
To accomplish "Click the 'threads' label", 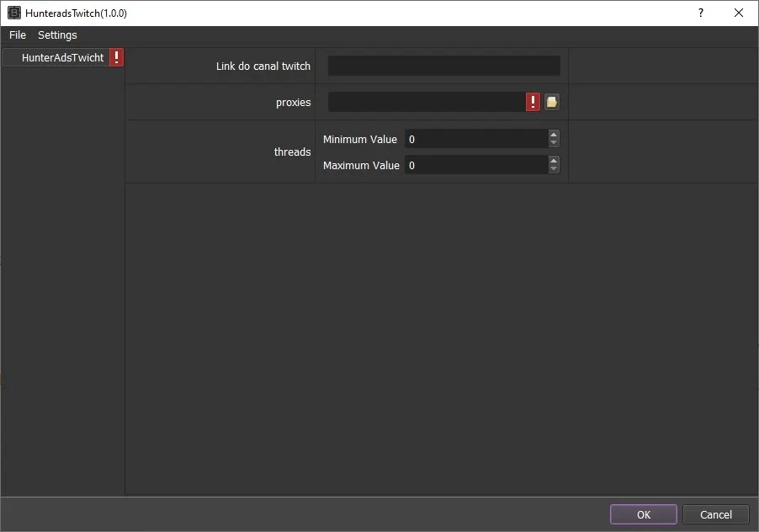I will tap(292, 152).
